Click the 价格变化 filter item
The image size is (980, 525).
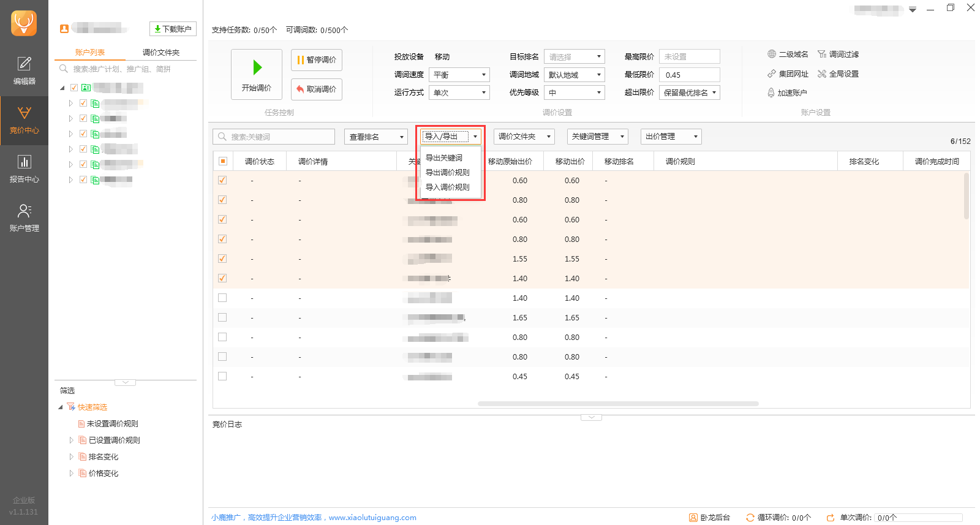point(104,473)
